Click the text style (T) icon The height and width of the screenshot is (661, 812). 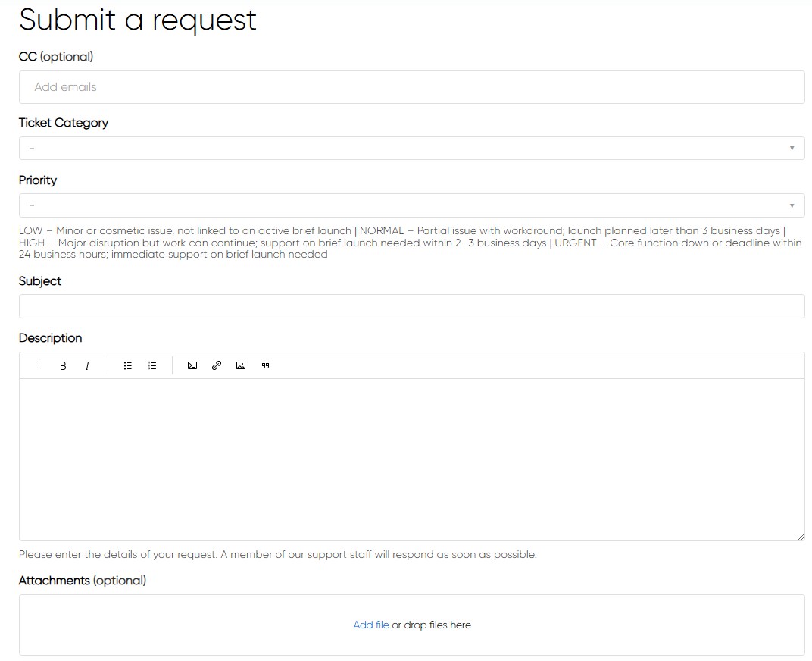[x=39, y=365]
